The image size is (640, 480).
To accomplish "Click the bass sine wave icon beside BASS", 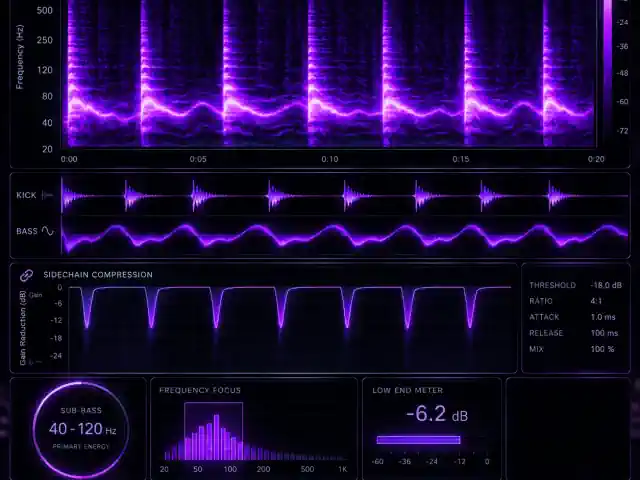I will click(x=48, y=231).
